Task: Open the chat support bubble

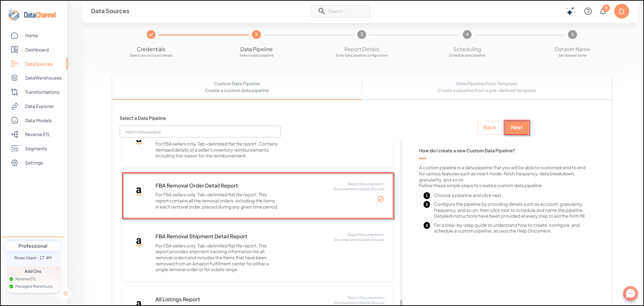Action: (x=630, y=293)
